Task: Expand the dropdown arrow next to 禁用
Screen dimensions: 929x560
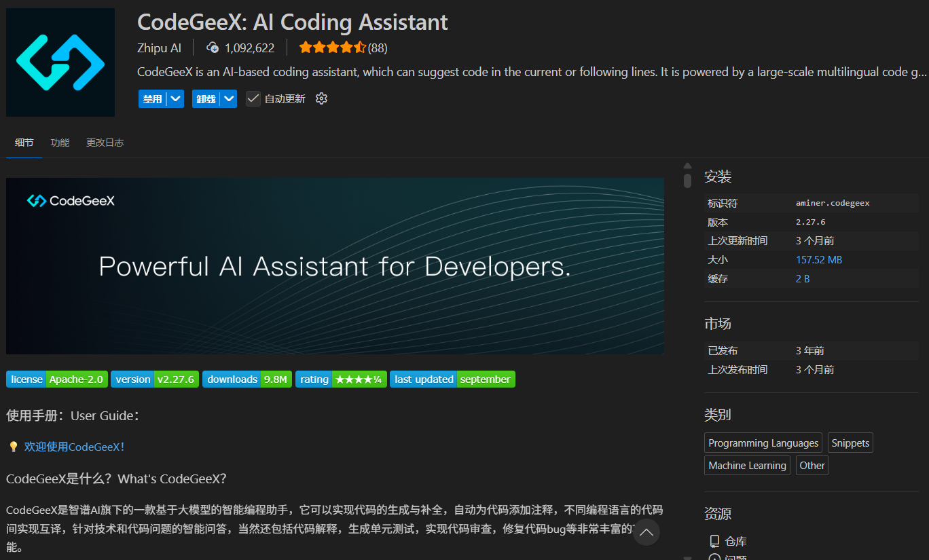Action: 176,99
